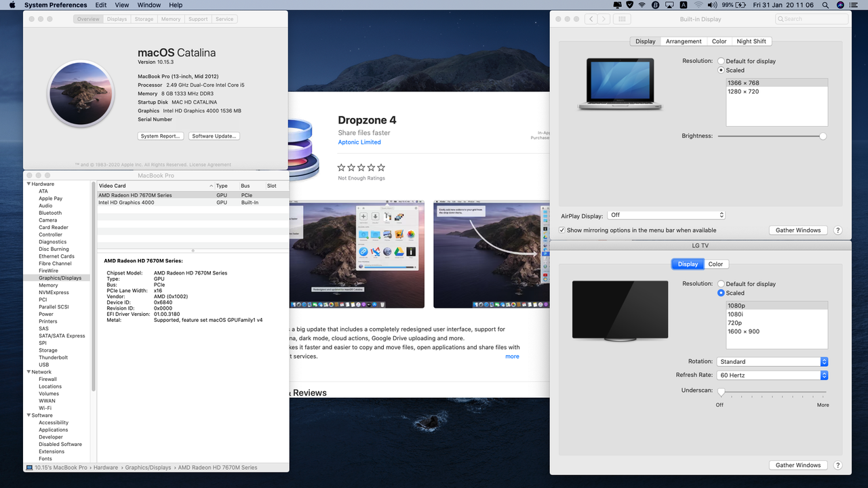Open the input source A icon menu
This screenshot has height=488, width=868.
[x=683, y=5]
